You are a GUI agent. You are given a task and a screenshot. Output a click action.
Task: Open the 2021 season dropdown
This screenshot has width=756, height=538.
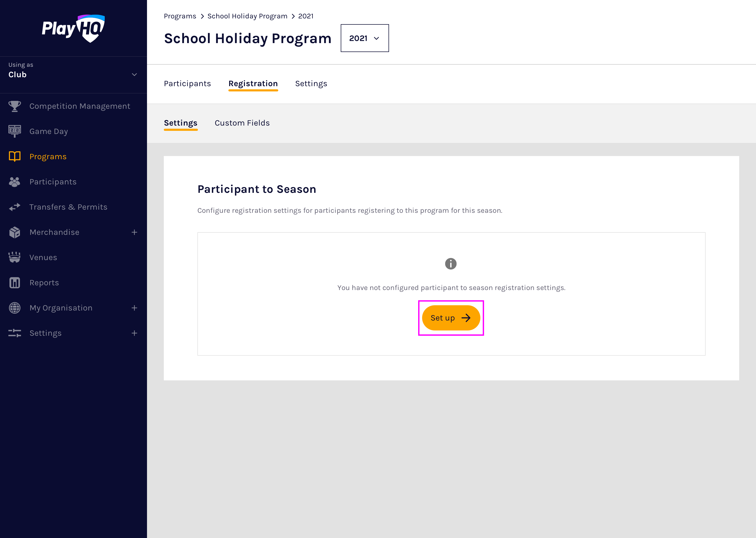[x=364, y=38]
